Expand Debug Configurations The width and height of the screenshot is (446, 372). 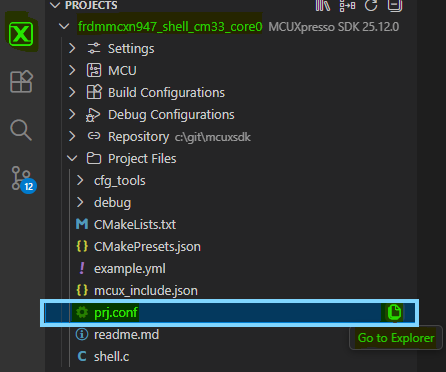(x=72, y=114)
